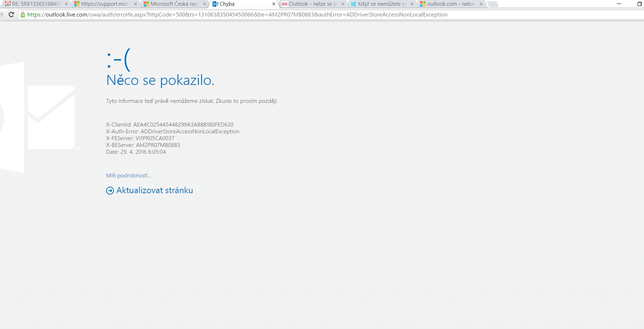Restore down the browser window
This screenshot has height=329, width=644.
(640, 4)
